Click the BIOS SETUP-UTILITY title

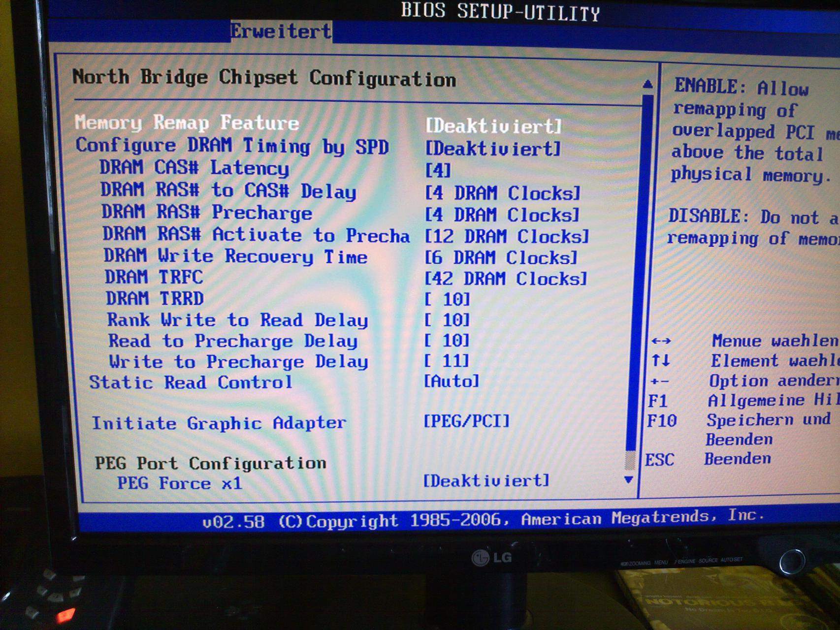[500, 12]
